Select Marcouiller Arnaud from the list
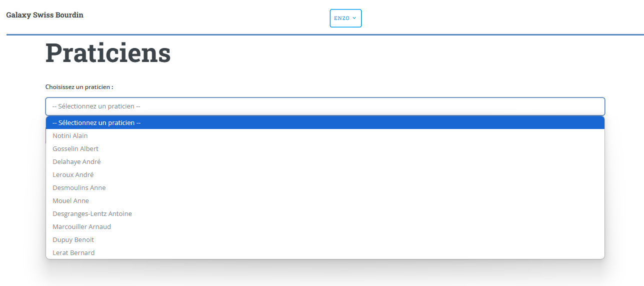The image size is (644, 286). click(x=82, y=226)
